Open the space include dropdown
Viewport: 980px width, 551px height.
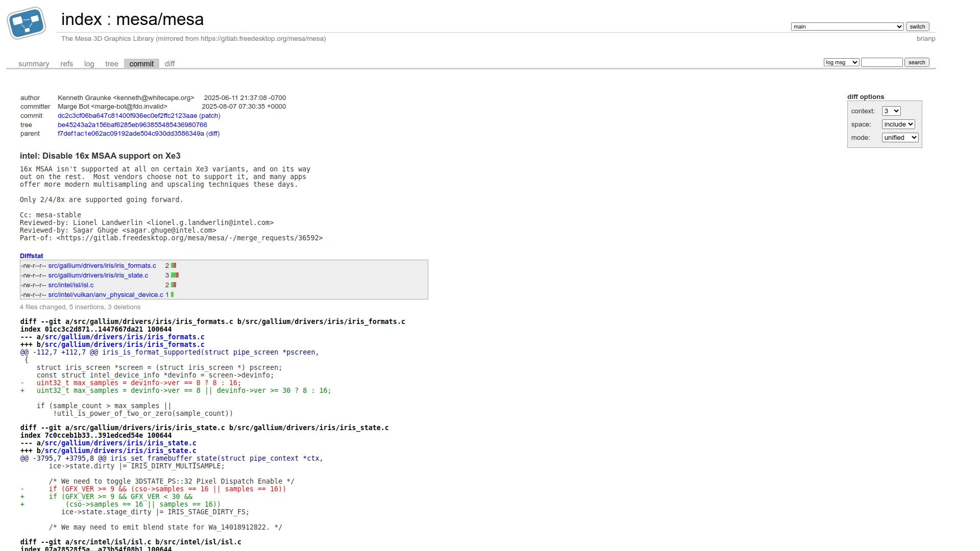(x=898, y=124)
